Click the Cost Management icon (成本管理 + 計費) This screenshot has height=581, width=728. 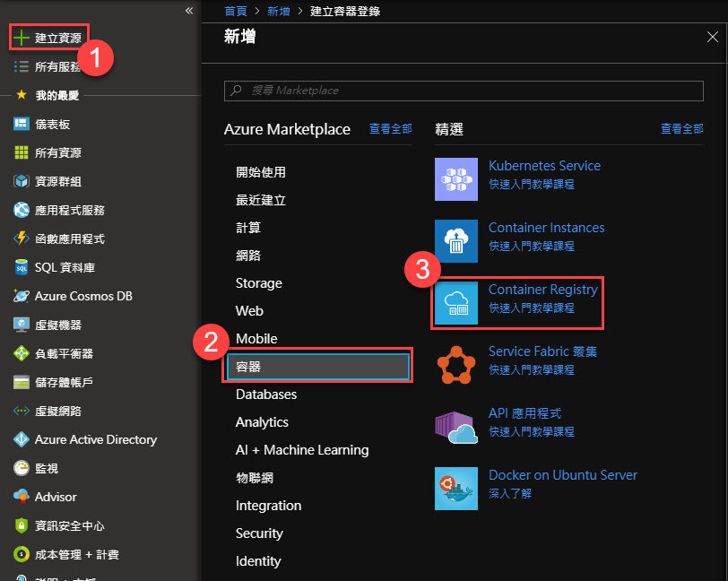tap(22, 554)
